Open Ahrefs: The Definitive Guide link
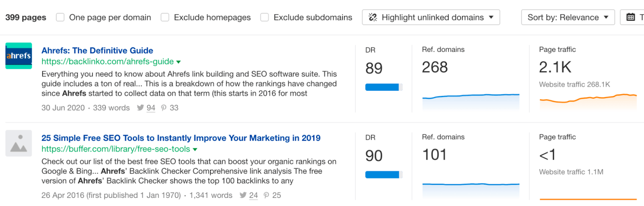The width and height of the screenshot is (644, 206). (97, 50)
